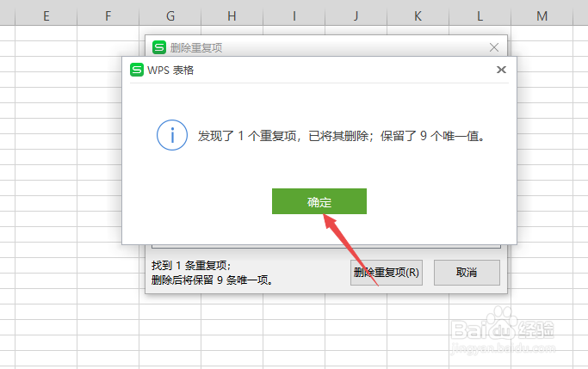
Task: Click the text 删除后将保留 9 条唯一项
Action: pos(212,280)
